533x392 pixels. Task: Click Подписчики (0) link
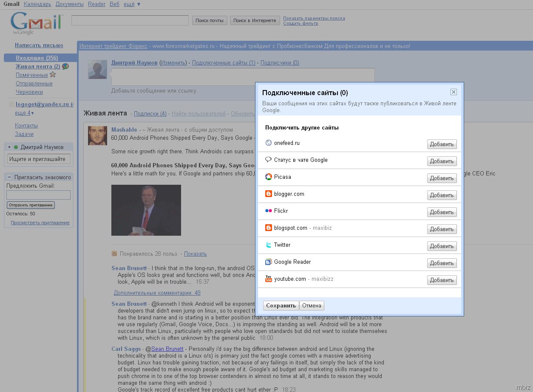(x=280, y=62)
